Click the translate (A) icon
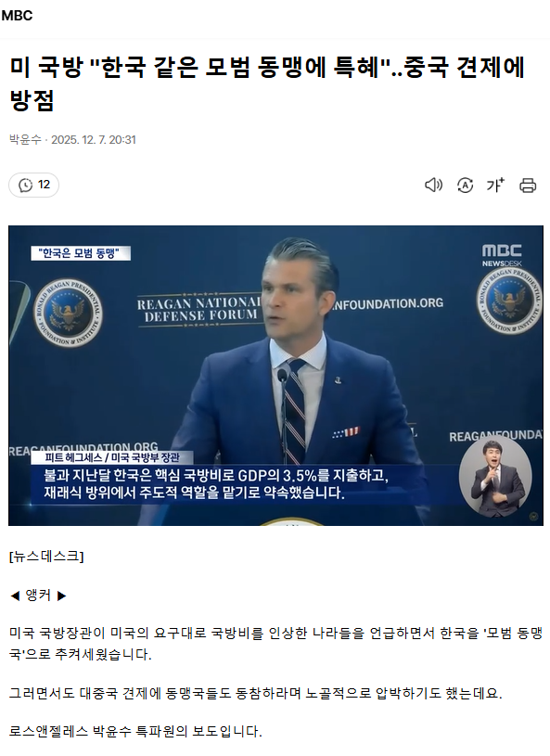The width and height of the screenshot is (550, 756). (465, 186)
